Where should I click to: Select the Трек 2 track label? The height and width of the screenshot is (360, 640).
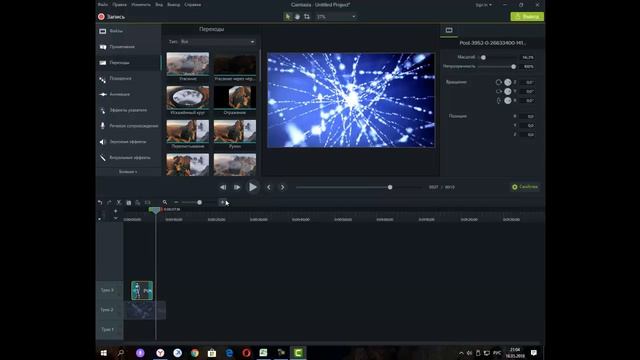(x=107, y=310)
